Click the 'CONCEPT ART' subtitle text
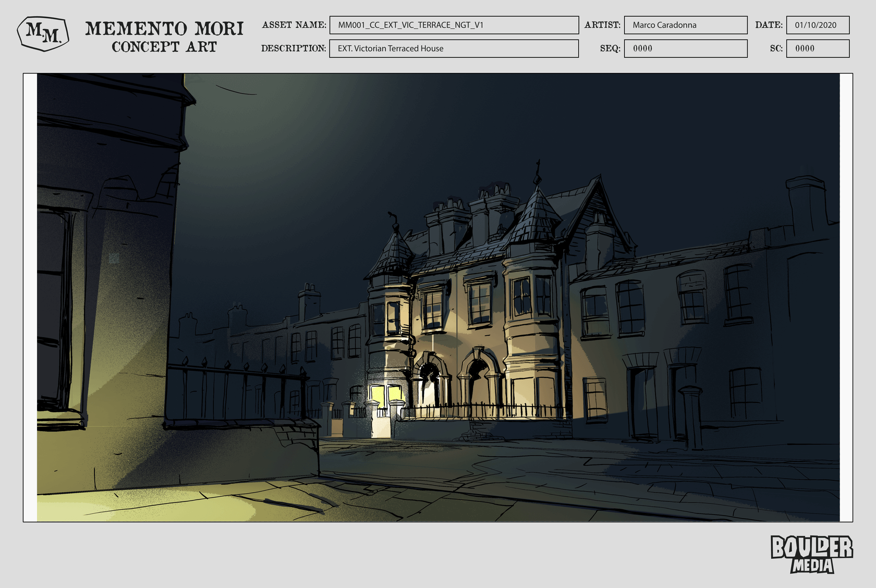The width and height of the screenshot is (876, 588). [x=164, y=47]
